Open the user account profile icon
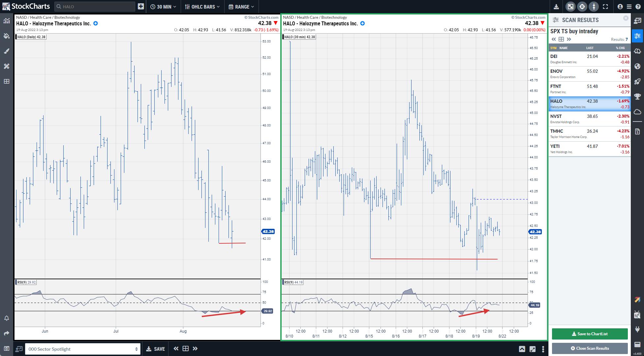The height and width of the screenshot is (356, 644). click(620, 7)
